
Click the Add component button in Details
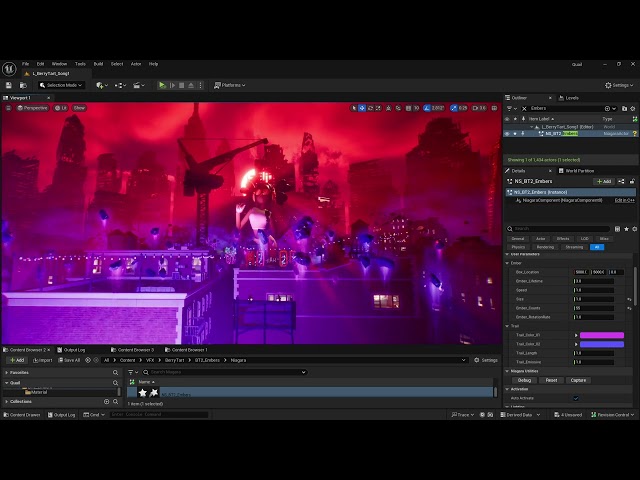pyautogui.click(x=604, y=181)
